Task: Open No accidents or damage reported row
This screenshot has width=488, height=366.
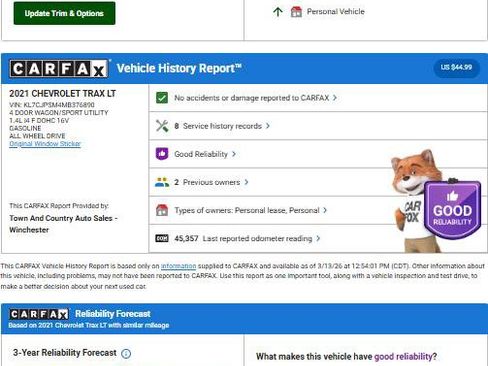Action: tap(318, 98)
